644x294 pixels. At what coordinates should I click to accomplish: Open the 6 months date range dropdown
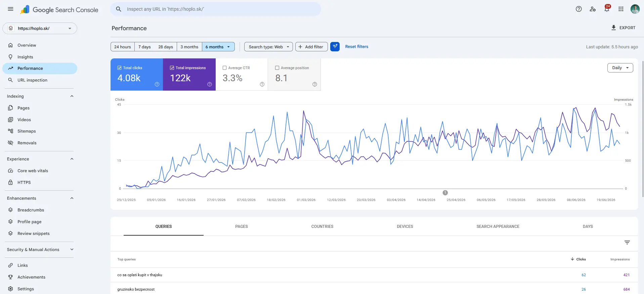pyautogui.click(x=218, y=47)
